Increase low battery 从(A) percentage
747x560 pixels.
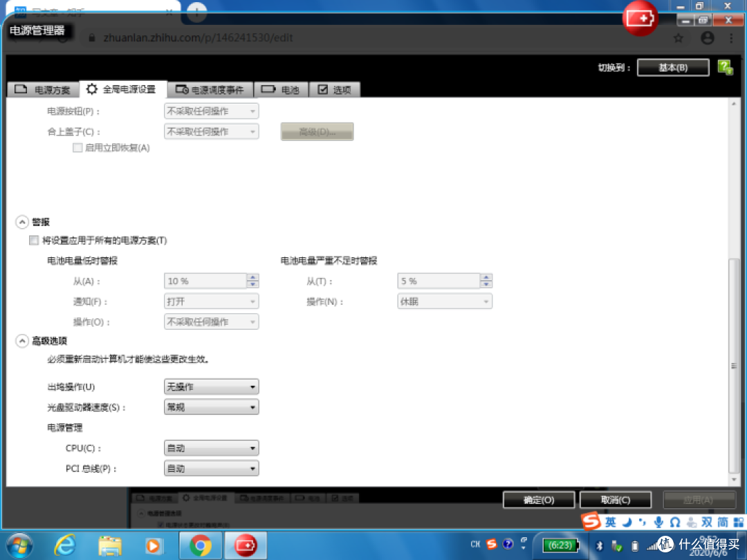pyautogui.click(x=252, y=277)
